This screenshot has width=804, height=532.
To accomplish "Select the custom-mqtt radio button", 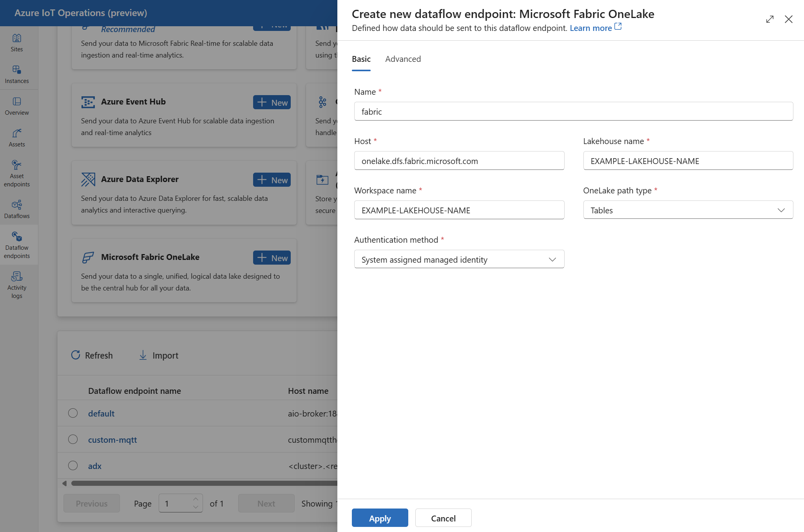I will click(73, 439).
